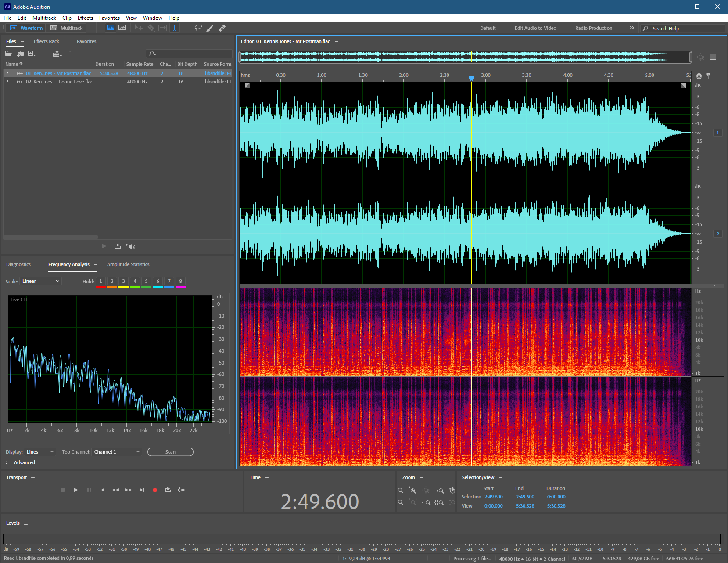Select the Spot Healing Brush tool
728x563 pixels.
pyautogui.click(x=222, y=28)
